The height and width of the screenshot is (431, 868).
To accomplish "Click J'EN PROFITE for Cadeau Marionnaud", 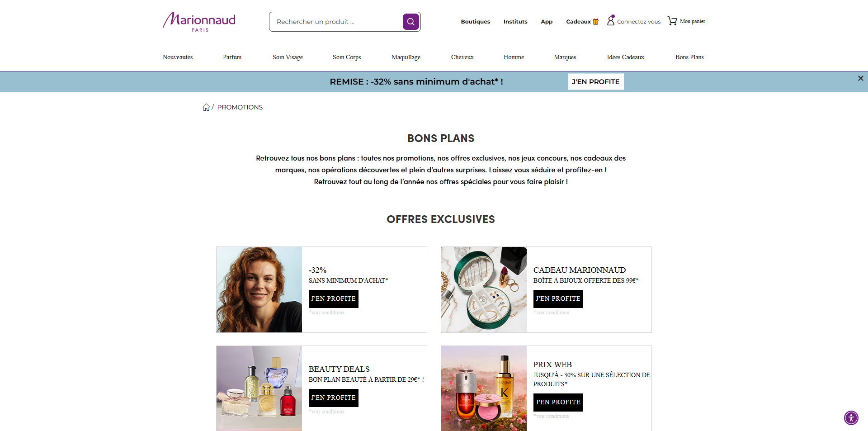I will point(558,299).
